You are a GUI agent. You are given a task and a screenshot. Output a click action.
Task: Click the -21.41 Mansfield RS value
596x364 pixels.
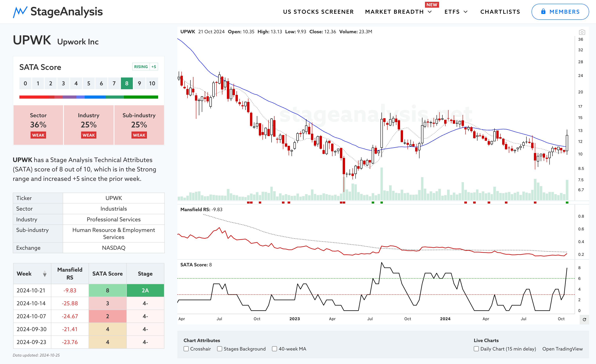pyautogui.click(x=70, y=329)
